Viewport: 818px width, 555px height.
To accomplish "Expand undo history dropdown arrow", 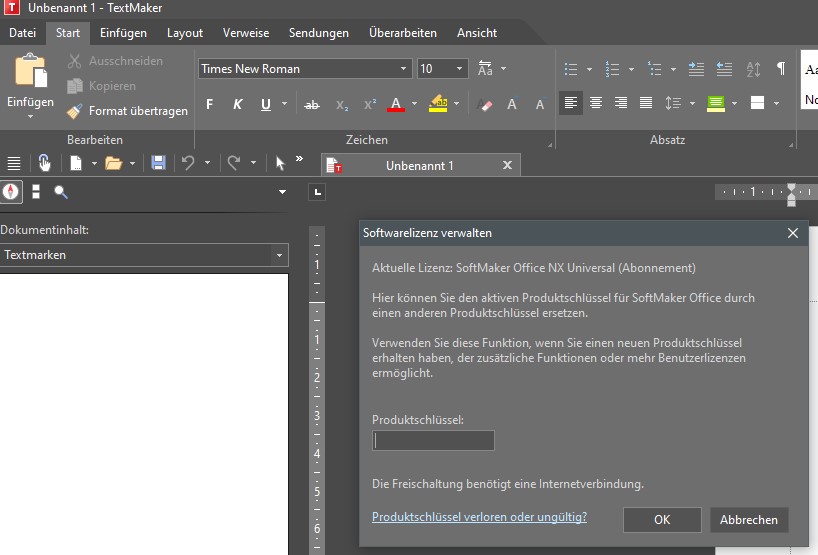I will coord(207,163).
